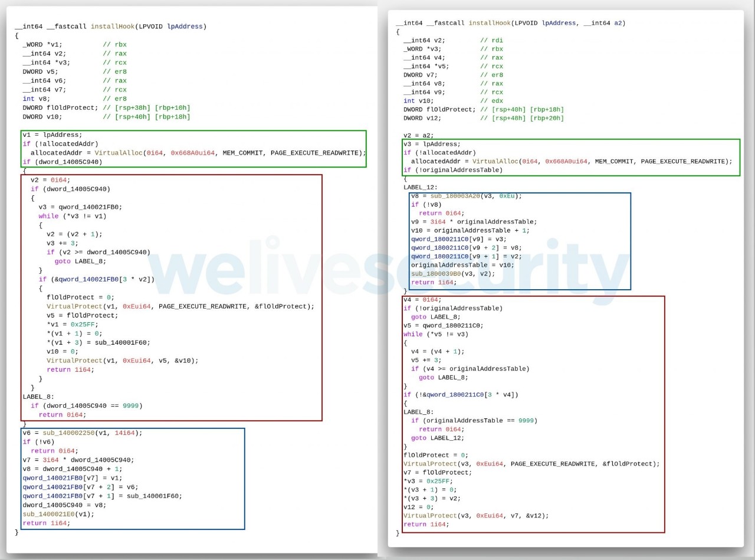This screenshot has height=560, width=755.
Task: Select DWORD flOldProtect declaration on left
Action: [60, 108]
